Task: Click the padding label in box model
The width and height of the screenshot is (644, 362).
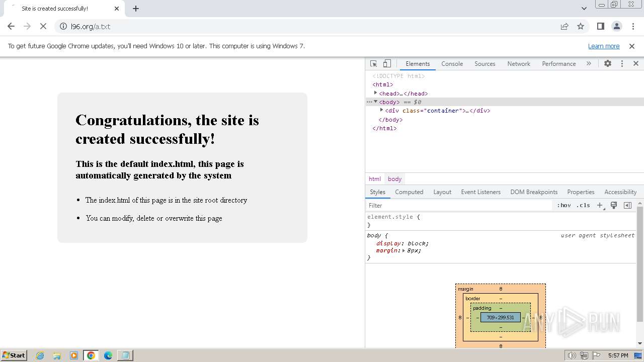Action: click(x=482, y=308)
